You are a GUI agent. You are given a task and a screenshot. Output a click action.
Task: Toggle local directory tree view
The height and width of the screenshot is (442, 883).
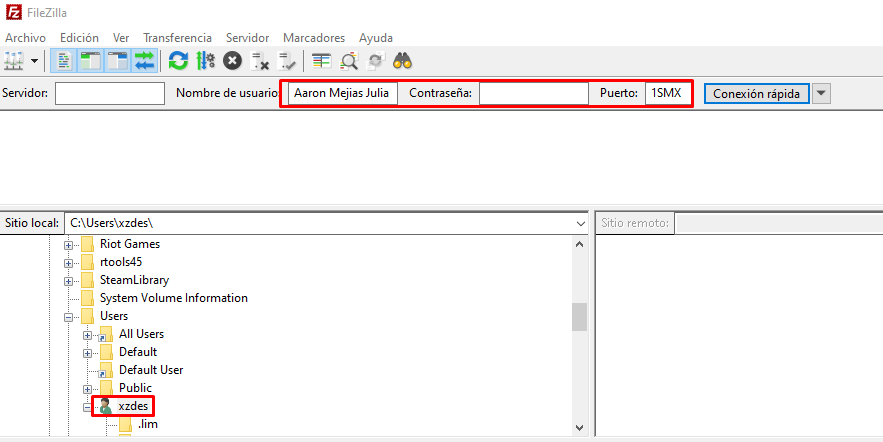tap(91, 61)
